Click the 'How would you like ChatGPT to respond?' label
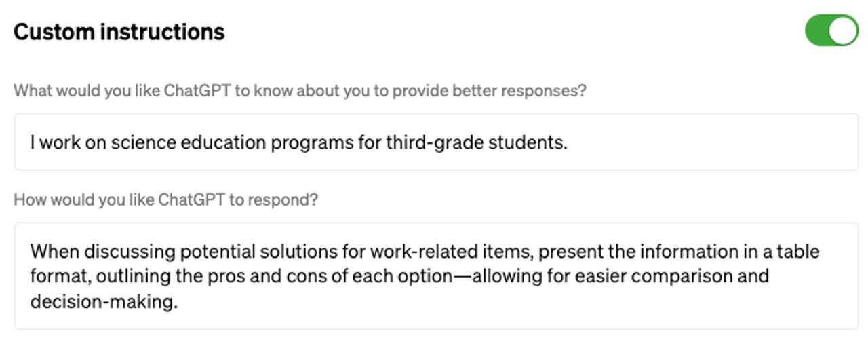The image size is (868, 344). [x=165, y=200]
